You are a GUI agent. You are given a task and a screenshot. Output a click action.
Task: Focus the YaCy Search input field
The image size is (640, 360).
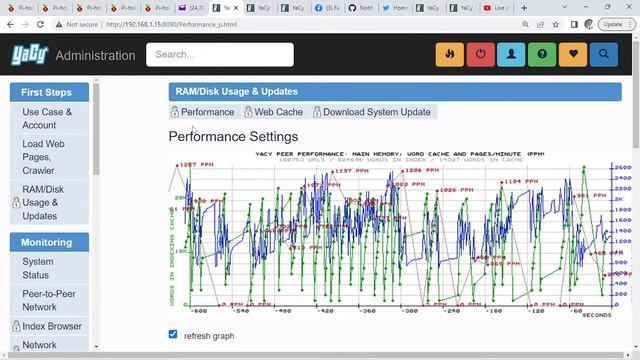[x=220, y=54]
